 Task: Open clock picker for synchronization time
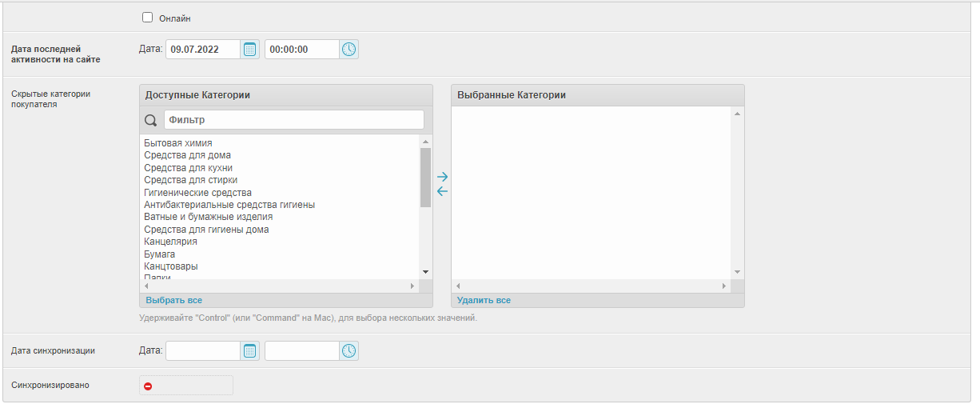349,351
